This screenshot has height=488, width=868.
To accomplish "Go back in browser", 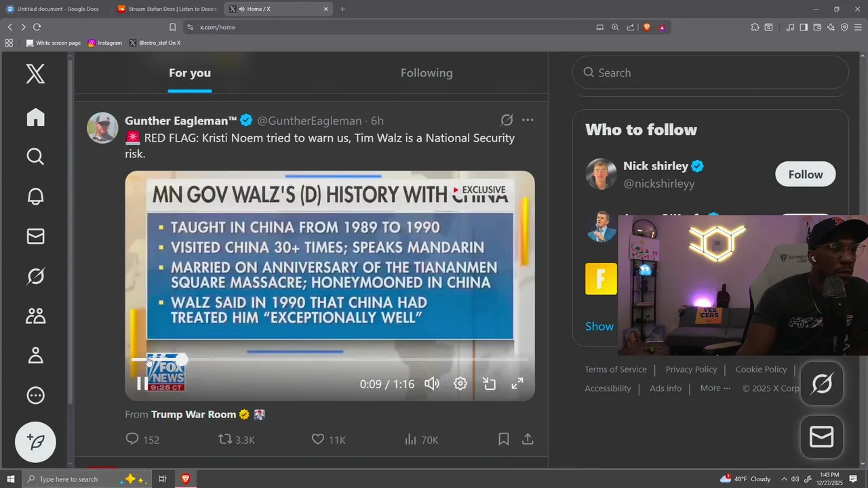I will tap(9, 27).
